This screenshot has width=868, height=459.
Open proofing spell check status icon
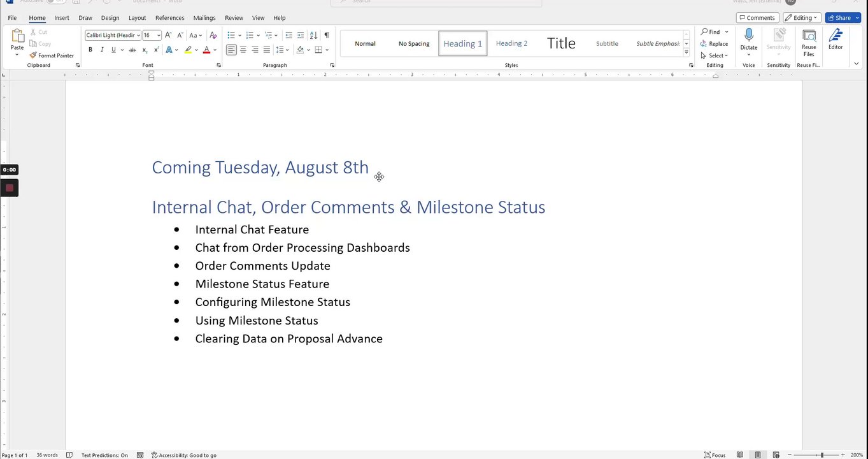tap(69, 455)
